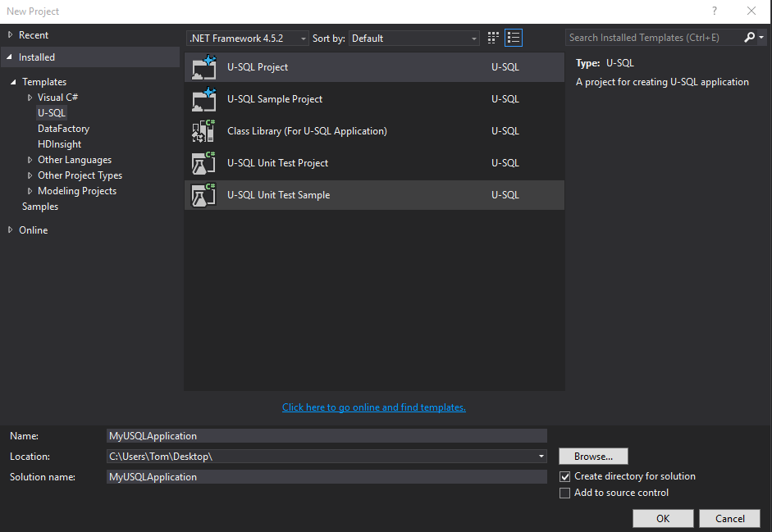Select the U-SQL Unit Test Sample icon
The width and height of the screenshot is (772, 532).
point(203,195)
